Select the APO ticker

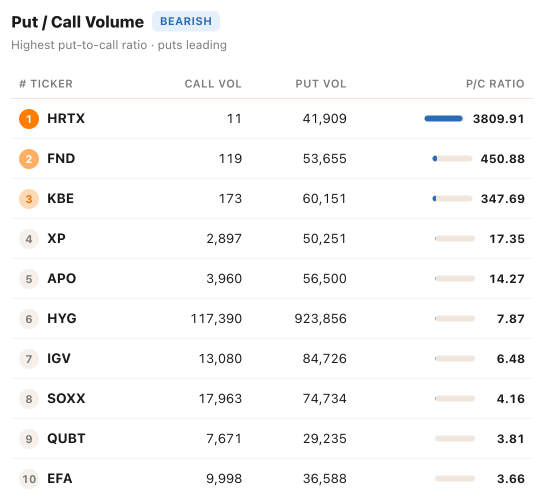(x=61, y=278)
